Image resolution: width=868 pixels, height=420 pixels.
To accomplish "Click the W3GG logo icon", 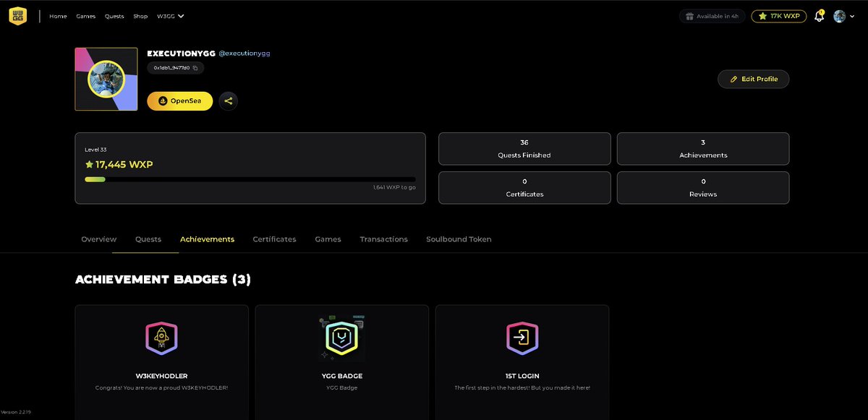I will pos(17,16).
